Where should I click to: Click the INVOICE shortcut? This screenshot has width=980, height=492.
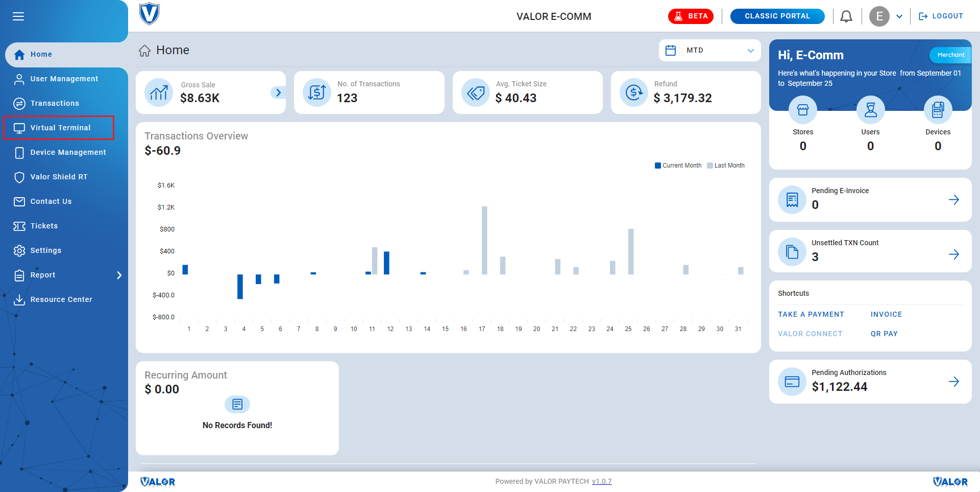click(x=887, y=314)
